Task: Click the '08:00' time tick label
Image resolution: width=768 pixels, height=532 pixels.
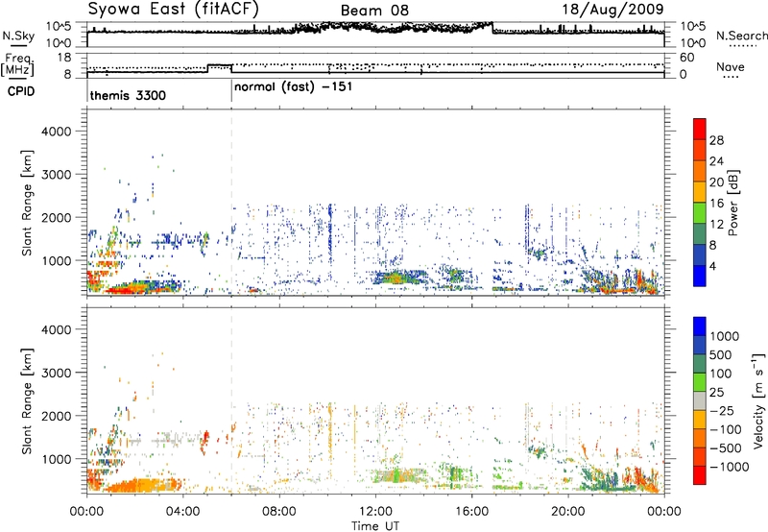Action: pos(279,512)
